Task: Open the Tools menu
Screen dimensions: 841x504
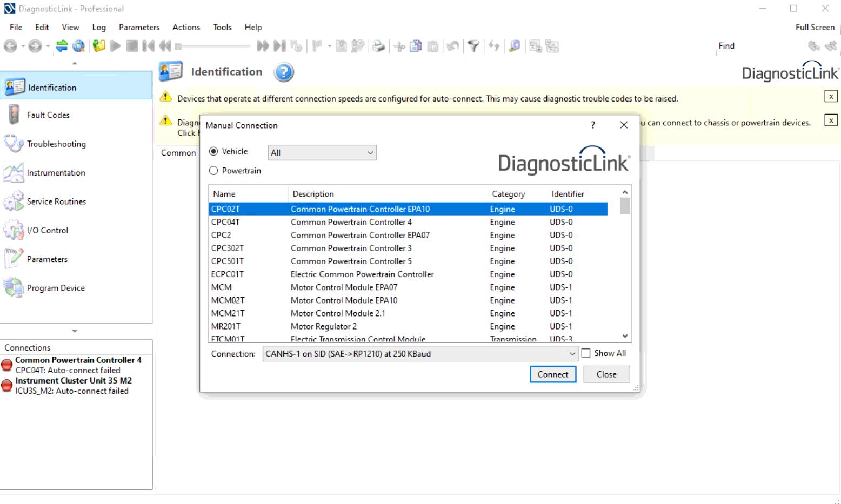Action: [222, 27]
